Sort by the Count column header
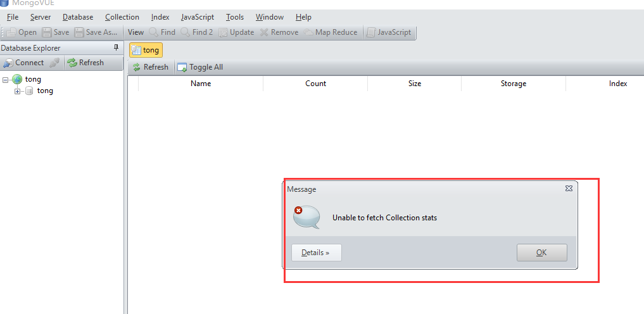Image resolution: width=644 pixels, height=314 pixels. coord(315,84)
